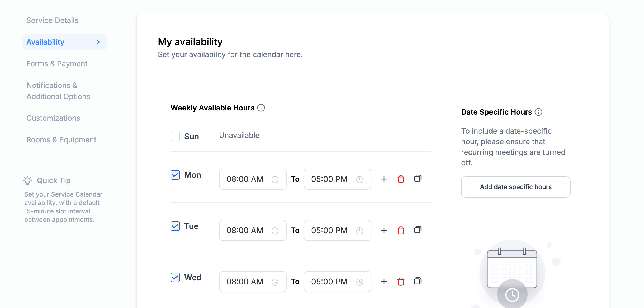644x308 pixels.
Task: Delete Wednesday's time slot with trash icon
Action: (x=401, y=282)
